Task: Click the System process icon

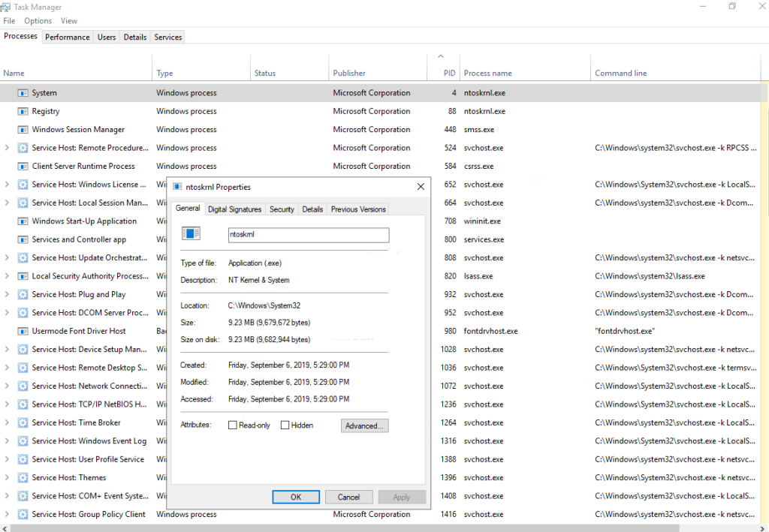Action: 23,93
